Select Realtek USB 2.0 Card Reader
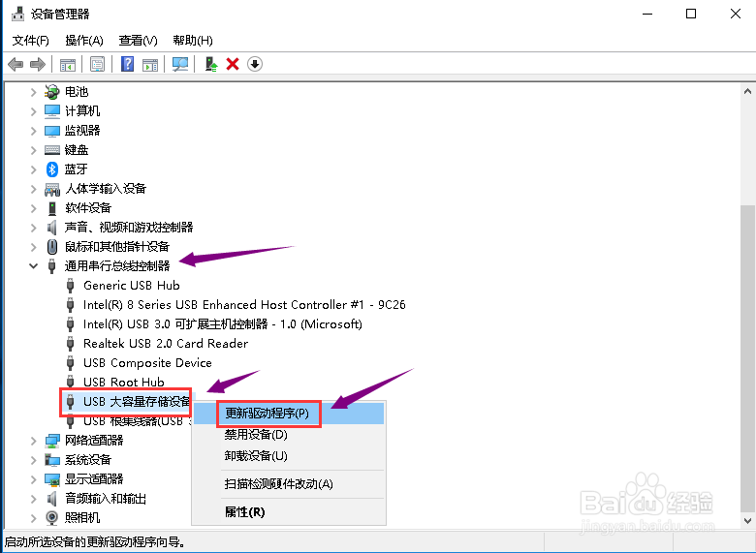This screenshot has height=553, width=756. coord(166,344)
